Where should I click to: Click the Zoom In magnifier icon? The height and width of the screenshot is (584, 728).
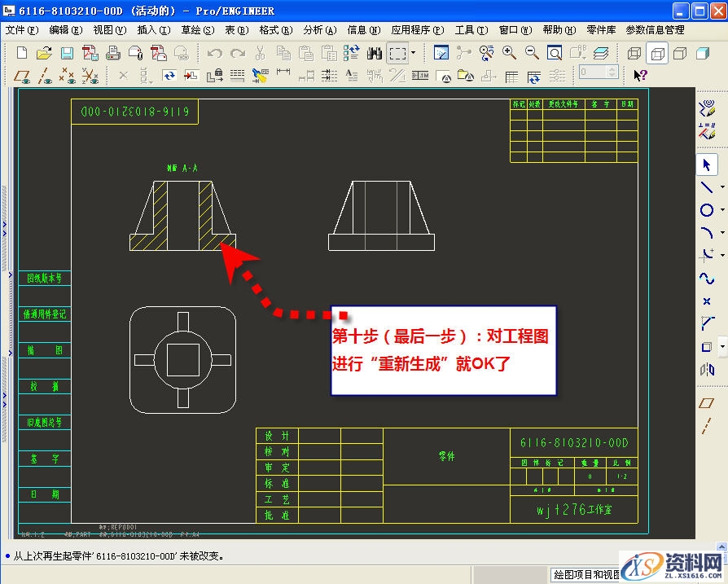[510, 53]
